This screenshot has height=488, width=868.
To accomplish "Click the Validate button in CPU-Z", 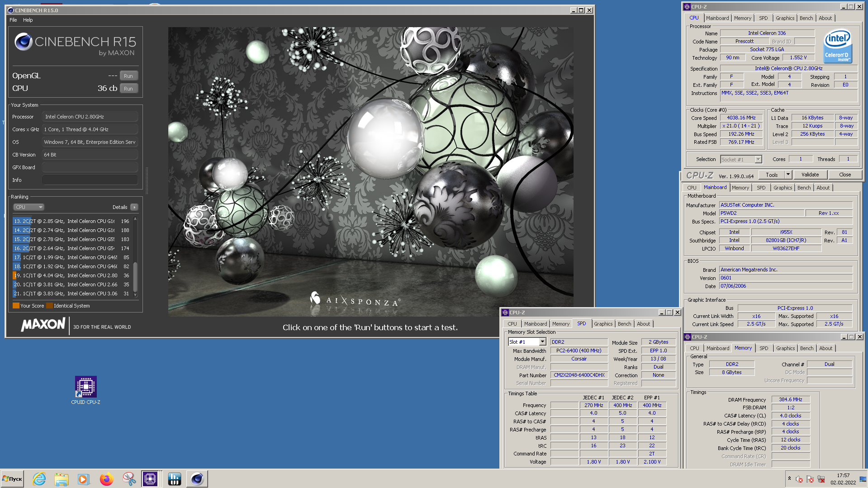I will pos(810,175).
